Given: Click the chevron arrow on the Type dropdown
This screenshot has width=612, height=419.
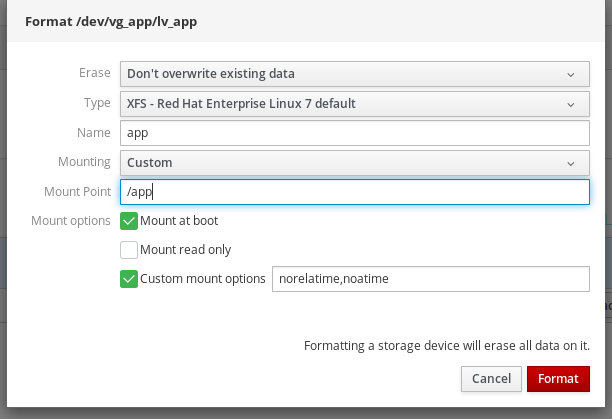Looking at the screenshot, I should (570, 103).
